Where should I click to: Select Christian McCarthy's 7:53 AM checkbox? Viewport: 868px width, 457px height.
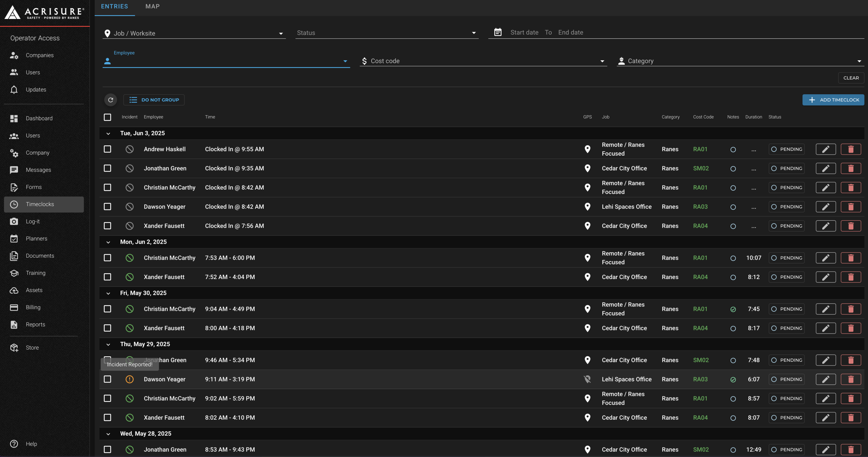click(x=107, y=258)
